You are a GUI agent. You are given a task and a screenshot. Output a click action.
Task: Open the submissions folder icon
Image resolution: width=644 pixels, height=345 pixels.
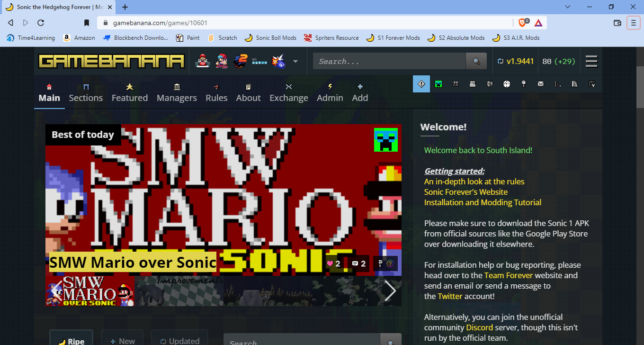coord(472,84)
